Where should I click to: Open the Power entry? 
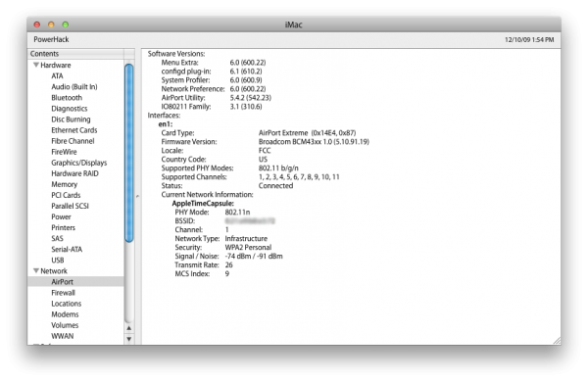pos(61,216)
